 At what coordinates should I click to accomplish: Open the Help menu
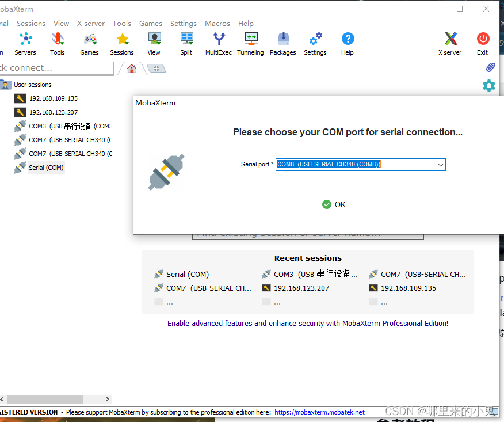(246, 24)
